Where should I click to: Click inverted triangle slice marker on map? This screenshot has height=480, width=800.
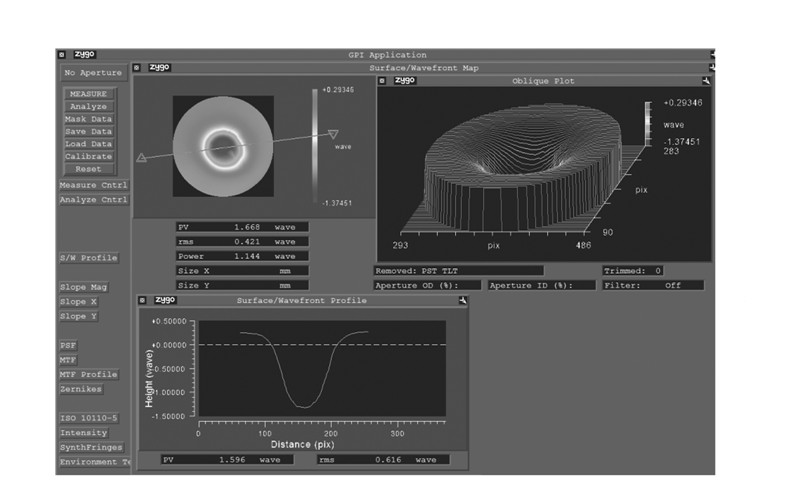pyautogui.click(x=333, y=134)
